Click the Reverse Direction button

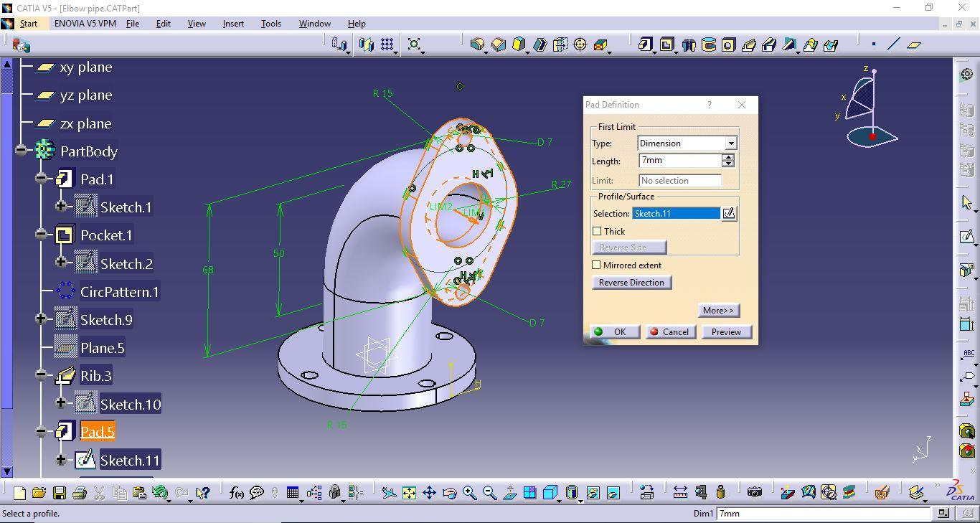[631, 283]
